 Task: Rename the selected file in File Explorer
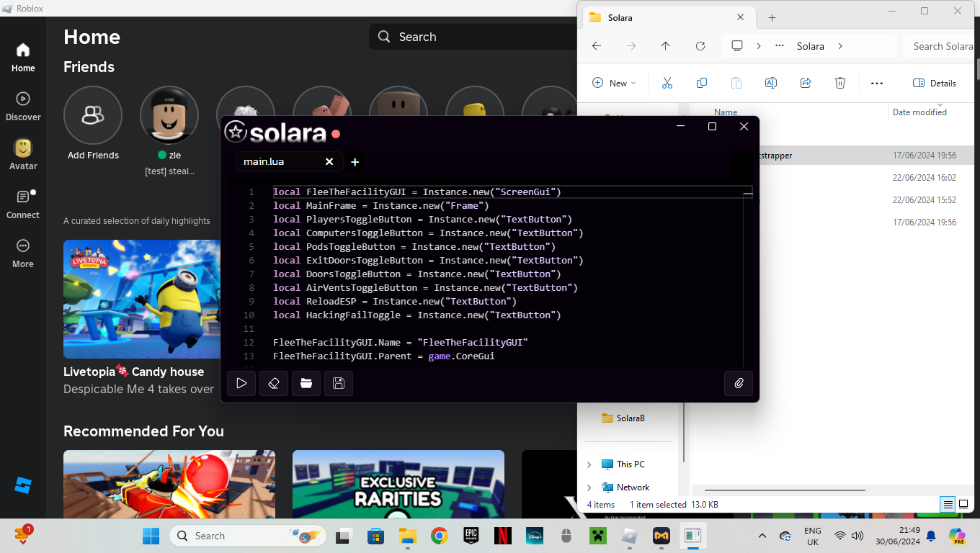(770, 83)
